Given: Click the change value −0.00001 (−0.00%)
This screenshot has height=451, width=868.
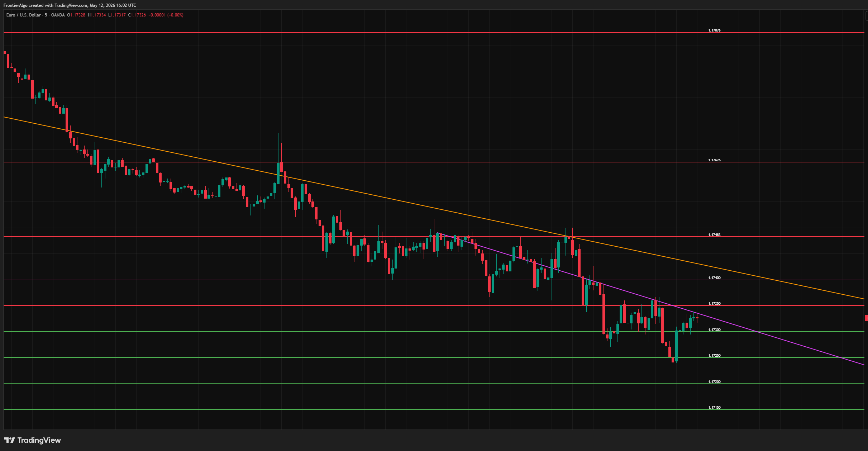Looking at the screenshot, I should [166, 15].
